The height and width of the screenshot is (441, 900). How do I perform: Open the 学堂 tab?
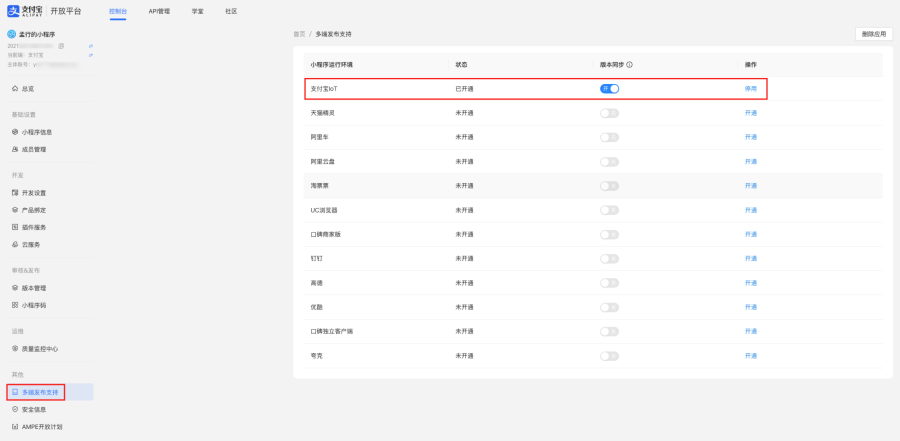click(x=197, y=11)
